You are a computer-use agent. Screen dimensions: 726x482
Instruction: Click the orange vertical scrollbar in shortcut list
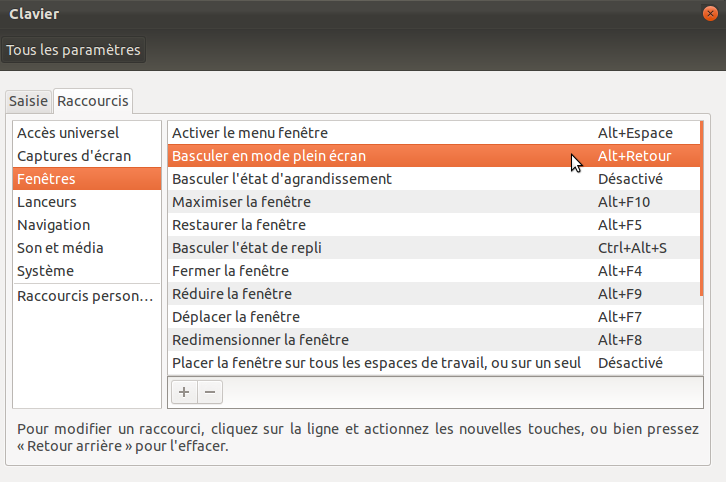pyautogui.click(x=701, y=208)
